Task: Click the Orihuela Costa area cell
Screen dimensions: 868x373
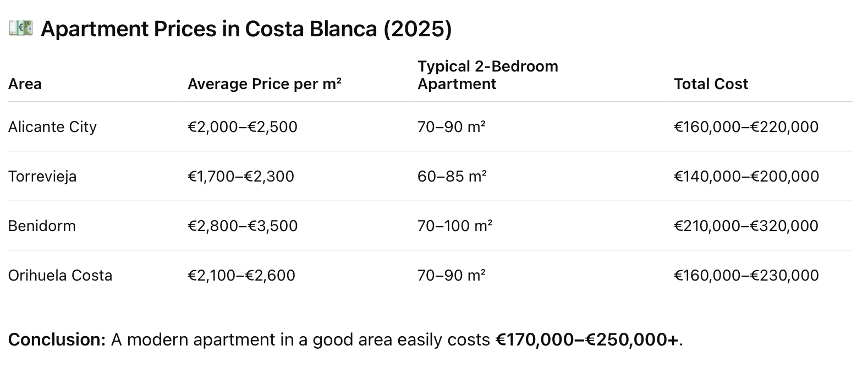Action: [60, 275]
